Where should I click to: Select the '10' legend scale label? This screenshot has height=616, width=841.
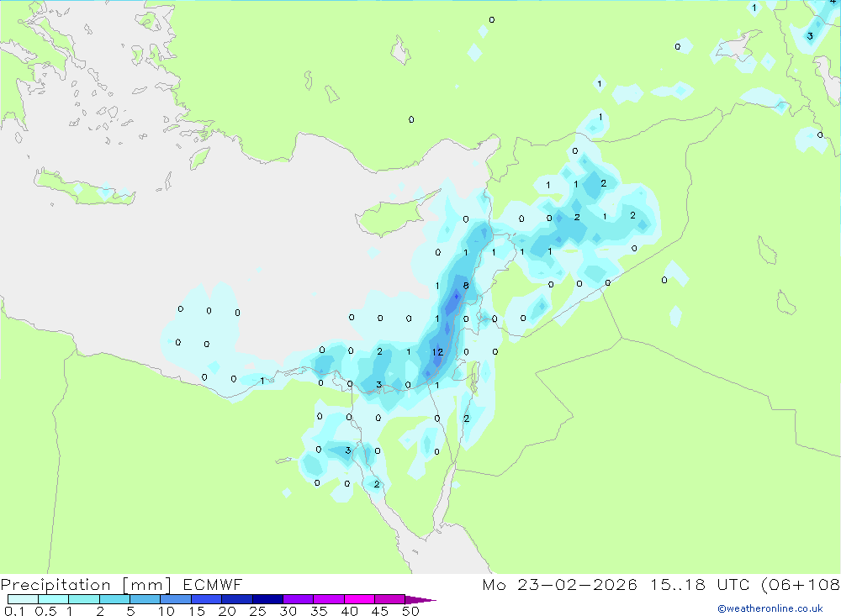point(167,611)
